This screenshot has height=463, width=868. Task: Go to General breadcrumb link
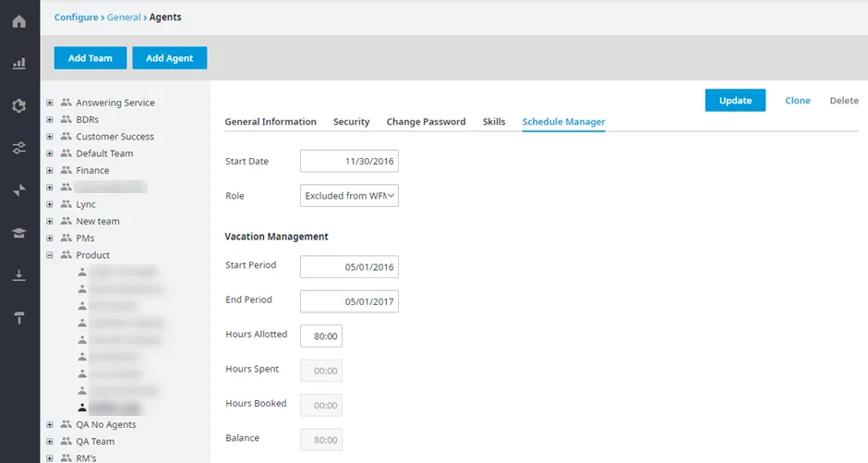pyautogui.click(x=124, y=18)
